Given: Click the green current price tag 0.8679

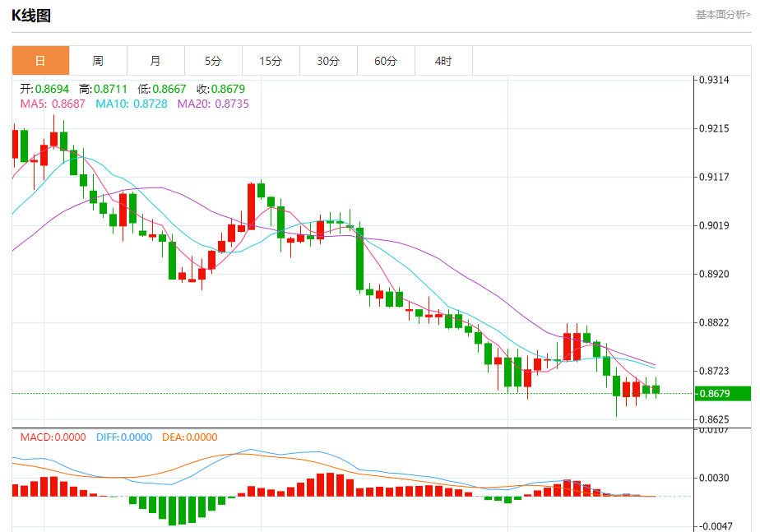Looking at the screenshot, I should pos(723,393).
